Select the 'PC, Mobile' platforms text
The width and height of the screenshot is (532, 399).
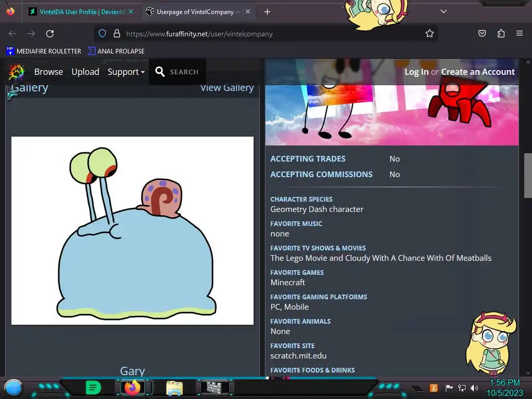289,307
